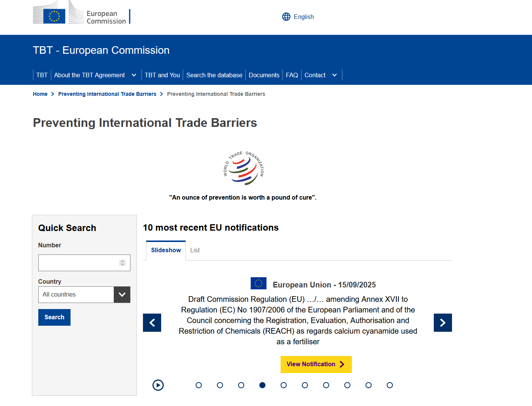Click the globe language icon

pos(286,17)
